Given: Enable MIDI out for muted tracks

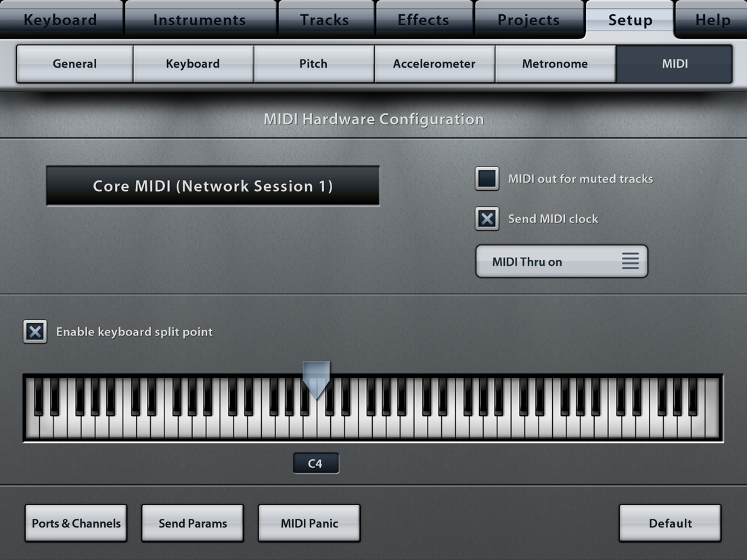Looking at the screenshot, I should [x=486, y=179].
